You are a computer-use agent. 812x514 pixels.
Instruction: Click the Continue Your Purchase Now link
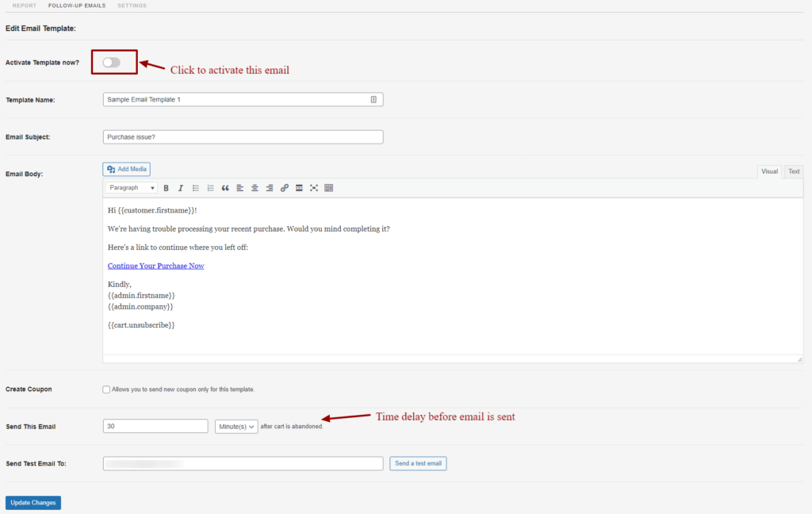[x=156, y=266]
